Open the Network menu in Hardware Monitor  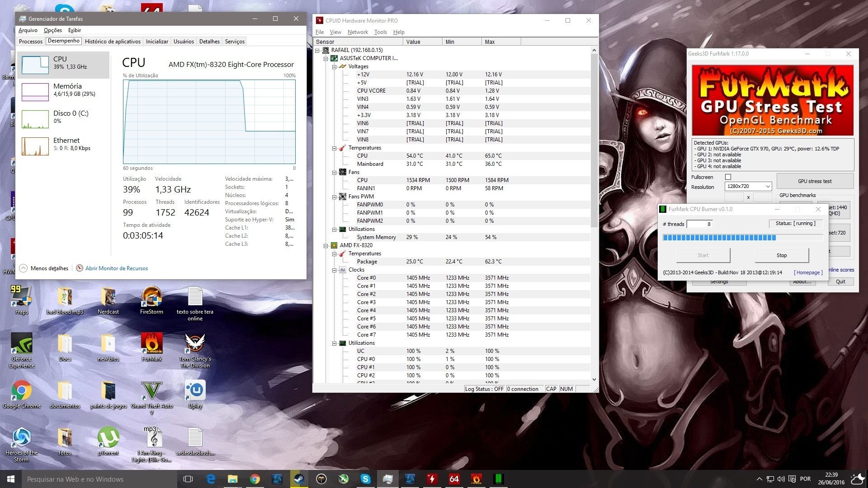pyautogui.click(x=358, y=32)
